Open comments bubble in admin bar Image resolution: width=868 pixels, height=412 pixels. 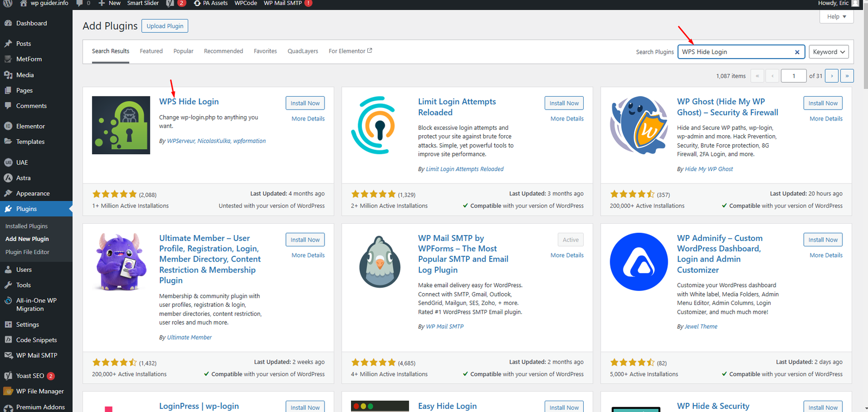click(83, 3)
